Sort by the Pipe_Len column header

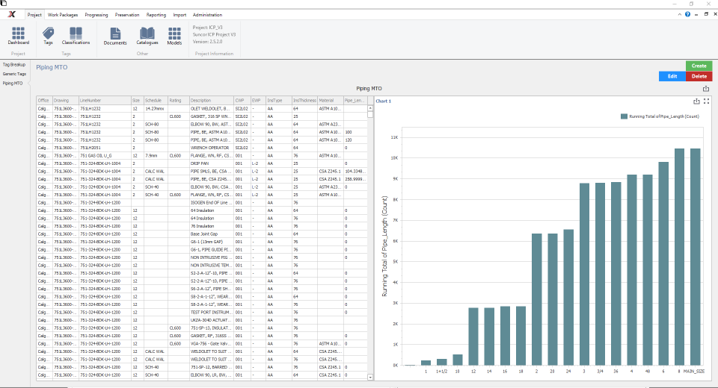355,100
